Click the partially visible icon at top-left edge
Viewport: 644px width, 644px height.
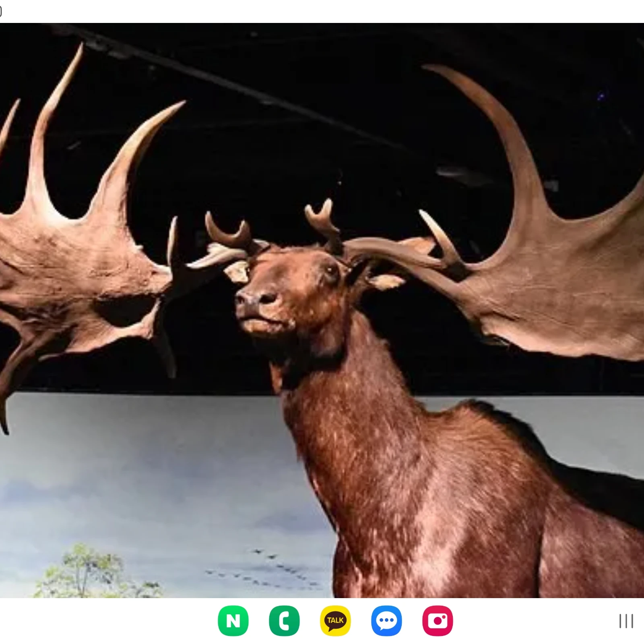point(1,11)
